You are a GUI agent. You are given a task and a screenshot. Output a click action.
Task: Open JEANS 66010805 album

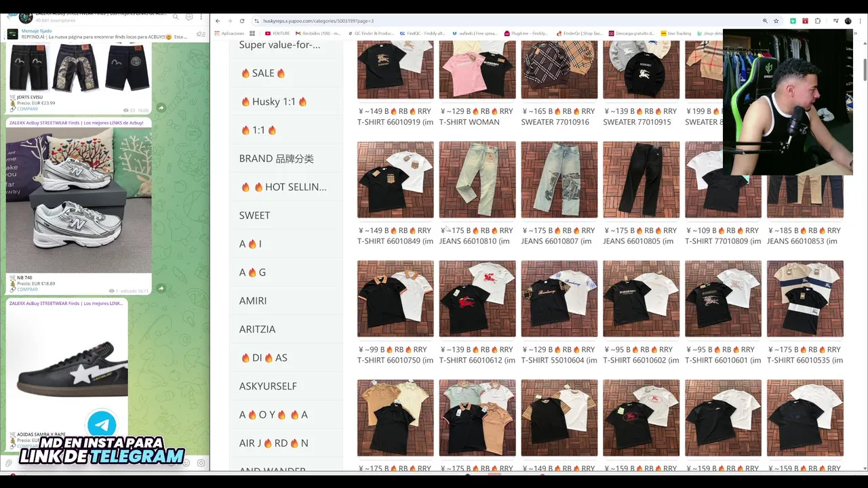(x=641, y=180)
